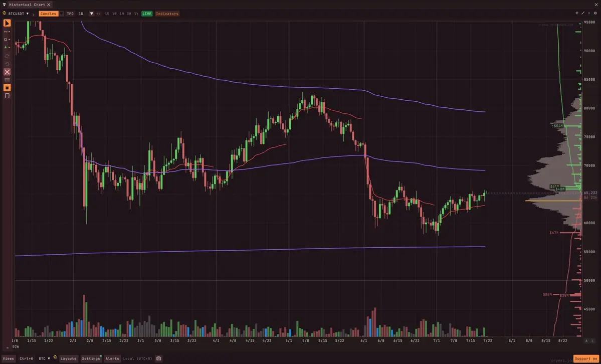Expand the chart type arrow beside Candles

tap(61, 14)
